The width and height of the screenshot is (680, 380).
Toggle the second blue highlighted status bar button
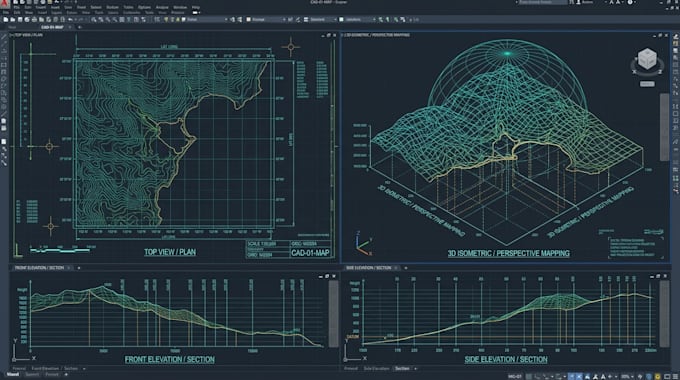(x=579, y=376)
